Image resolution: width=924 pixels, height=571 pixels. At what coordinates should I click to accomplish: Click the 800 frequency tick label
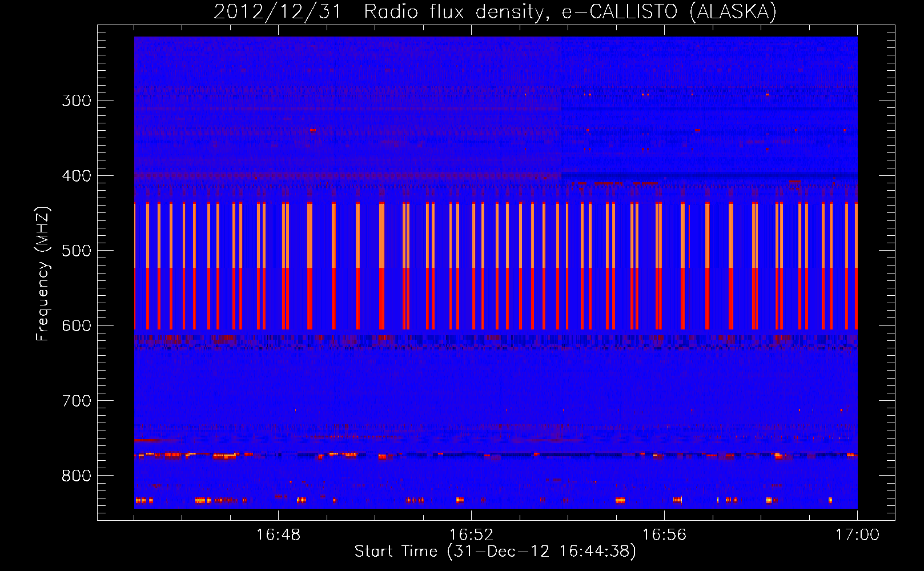[77, 476]
